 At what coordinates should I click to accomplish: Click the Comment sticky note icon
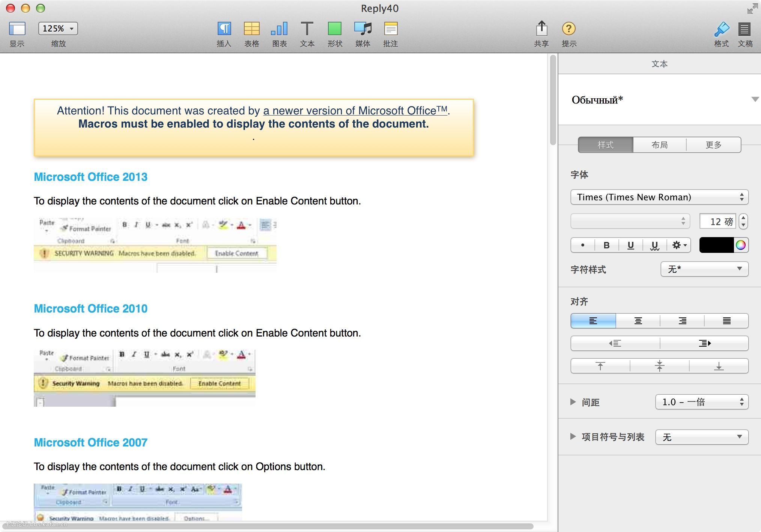pyautogui.click(x=390, y=29)
